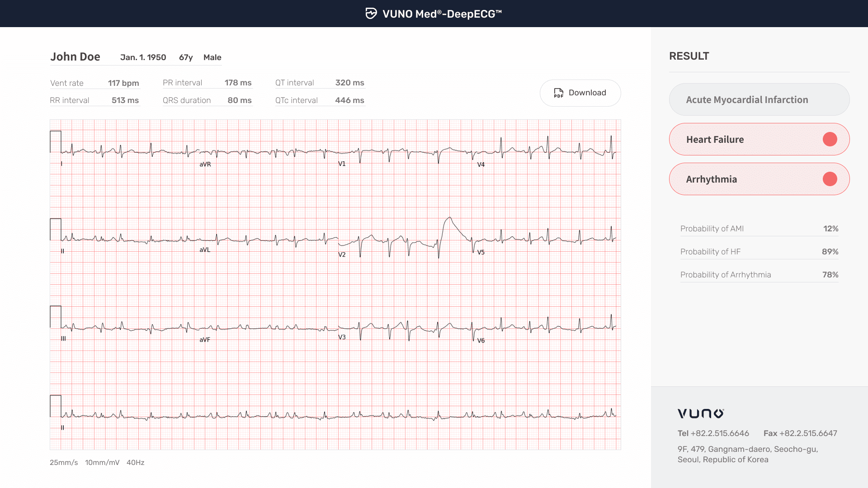Click the aVR lead label on ECG

point(205,164)
